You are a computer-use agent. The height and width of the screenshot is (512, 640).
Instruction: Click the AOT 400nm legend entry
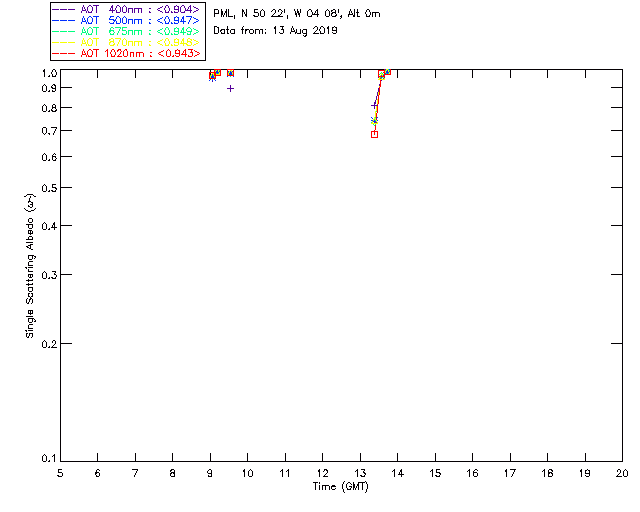[x=126, y=9]
